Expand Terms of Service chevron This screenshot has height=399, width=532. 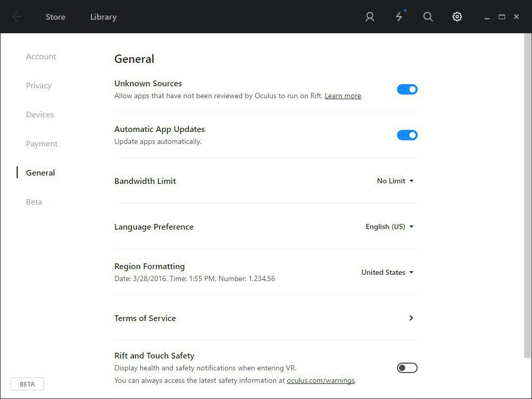(x=411, y=318)
